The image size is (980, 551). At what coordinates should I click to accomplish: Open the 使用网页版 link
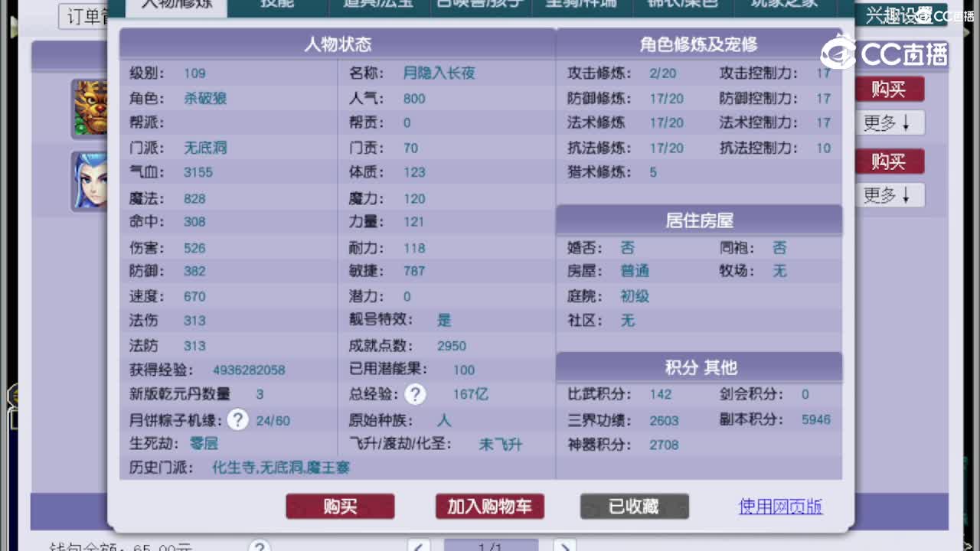(779, 506)
